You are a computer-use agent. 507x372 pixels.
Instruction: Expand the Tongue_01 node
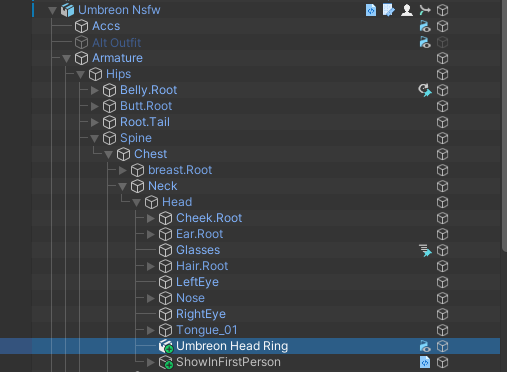[x=151, y=330]
